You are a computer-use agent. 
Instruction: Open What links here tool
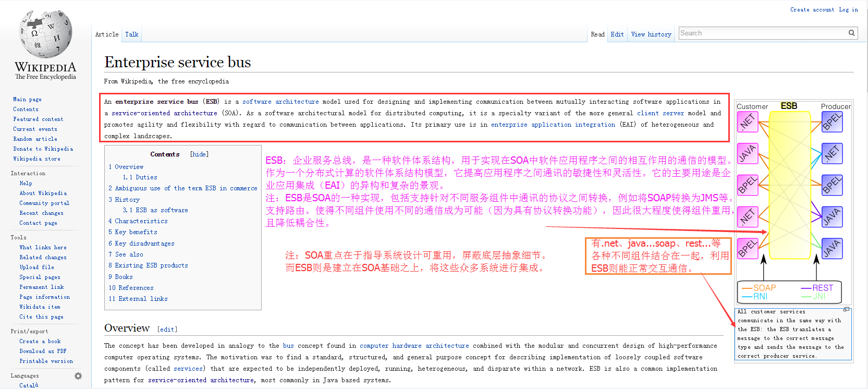coord(43,248)
